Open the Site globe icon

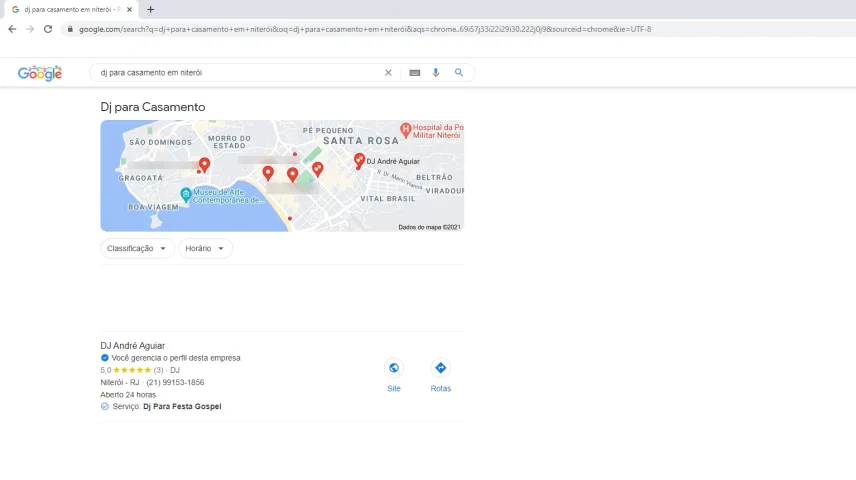(394, 368)
